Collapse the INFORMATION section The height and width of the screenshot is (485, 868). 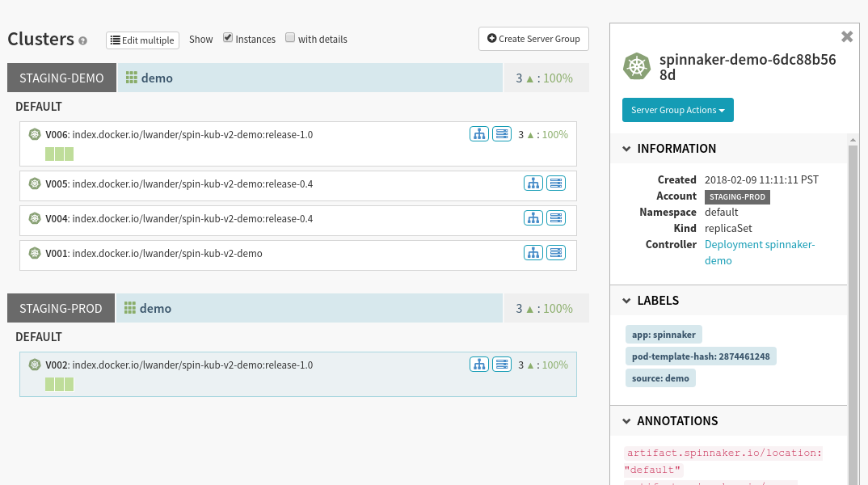click(x=627, y=149)
